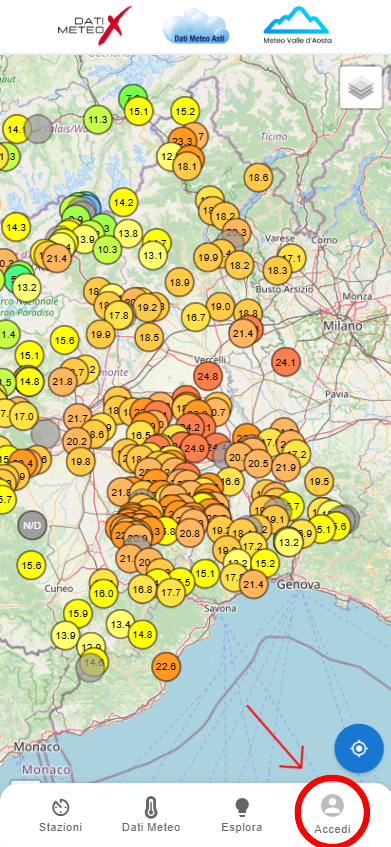Select the red 24.1 station marker

286,363
